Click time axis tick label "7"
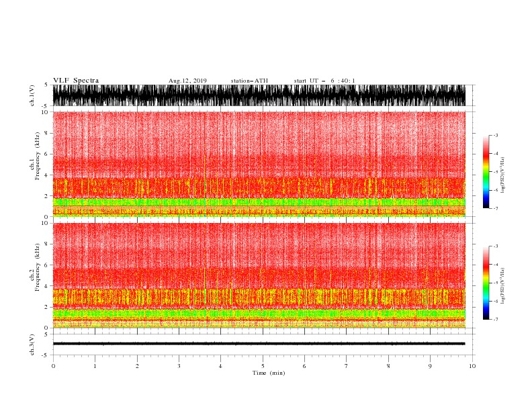The height and width of the screenshot is (411, 532). 347,366
